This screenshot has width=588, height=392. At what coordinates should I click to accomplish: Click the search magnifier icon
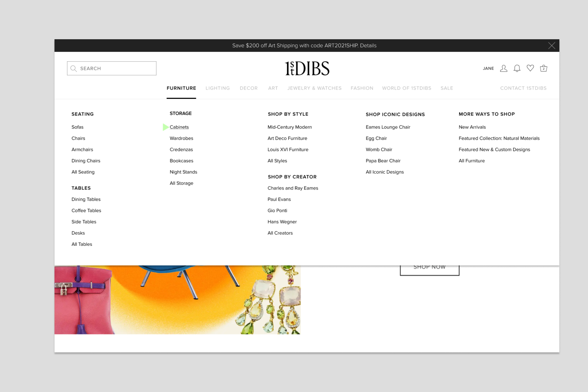click(73, 68)
